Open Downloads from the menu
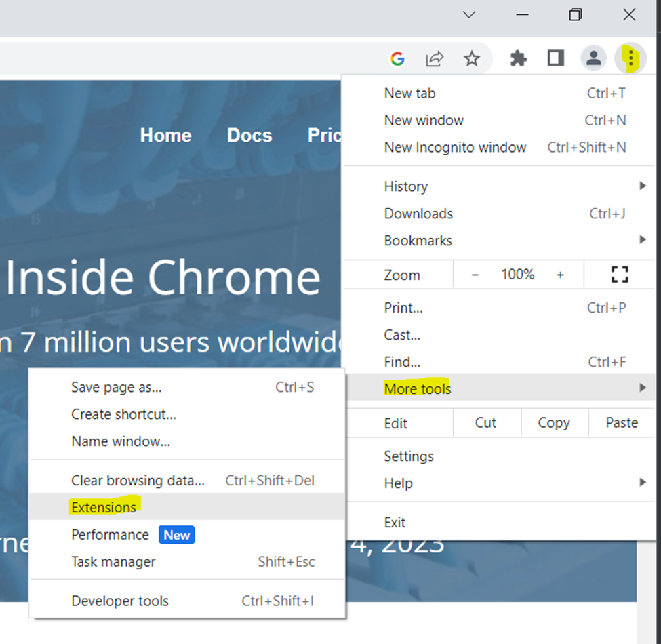Viewport: 661px width, 644px height. tap(499, 214)
